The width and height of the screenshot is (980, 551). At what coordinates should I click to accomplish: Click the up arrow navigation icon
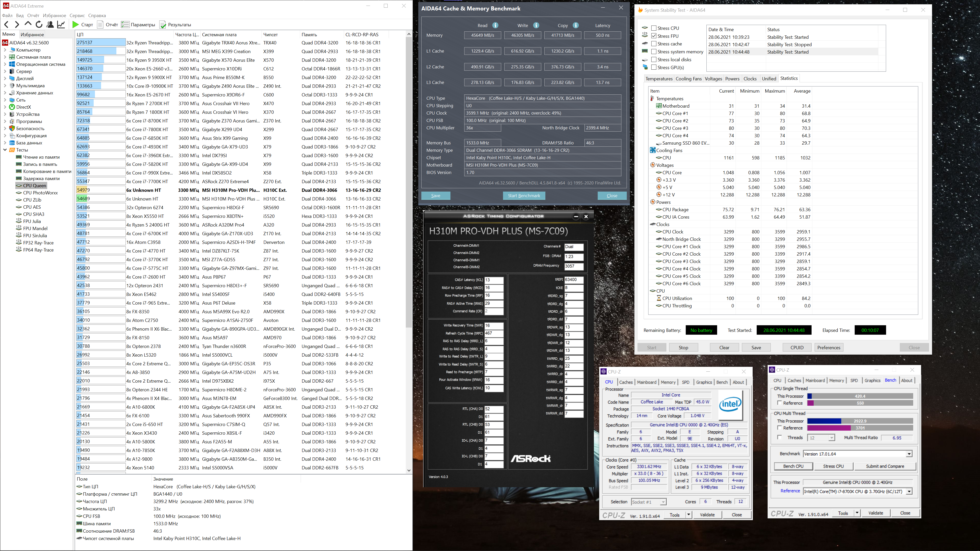(28, 24)
